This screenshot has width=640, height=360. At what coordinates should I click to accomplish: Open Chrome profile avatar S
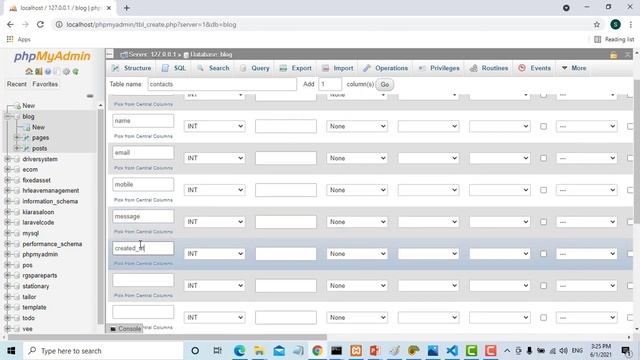point(616,24)
